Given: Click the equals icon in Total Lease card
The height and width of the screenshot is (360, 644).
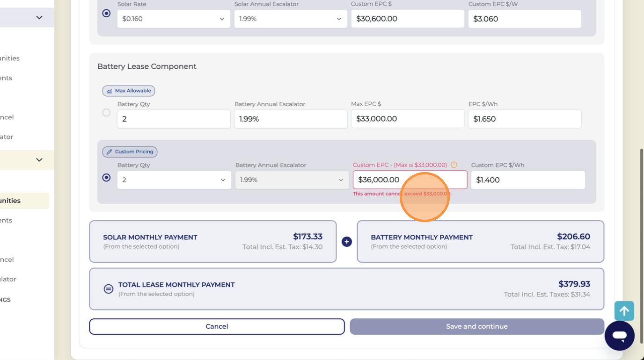Looking at the screenshot, I should [x=109, y=289].
